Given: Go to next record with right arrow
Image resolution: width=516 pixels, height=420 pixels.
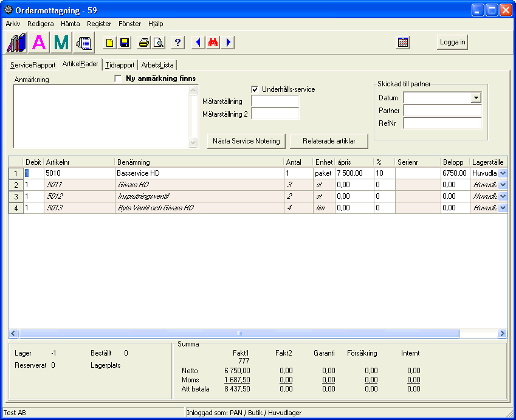Looking at the screenshot, I should 228,43.
